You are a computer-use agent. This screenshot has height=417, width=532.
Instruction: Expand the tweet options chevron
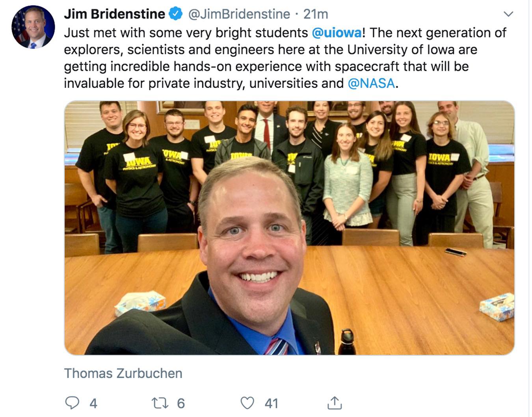509,14
